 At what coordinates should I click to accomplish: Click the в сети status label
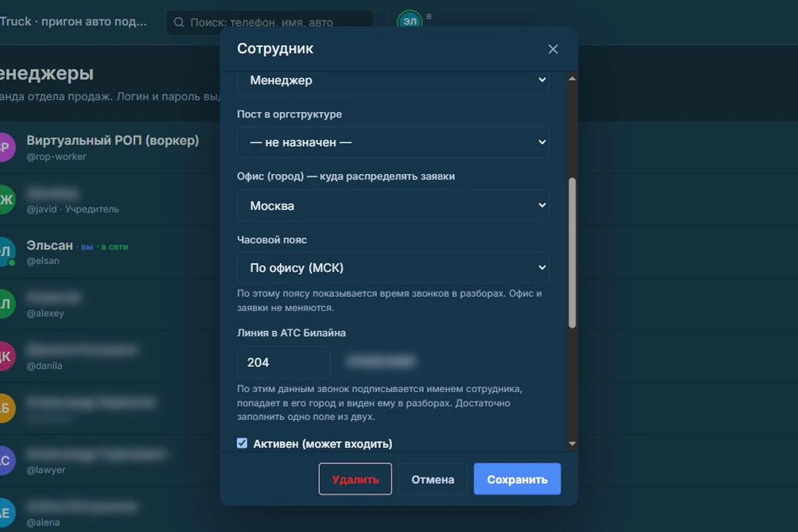(x=115, y=247)
